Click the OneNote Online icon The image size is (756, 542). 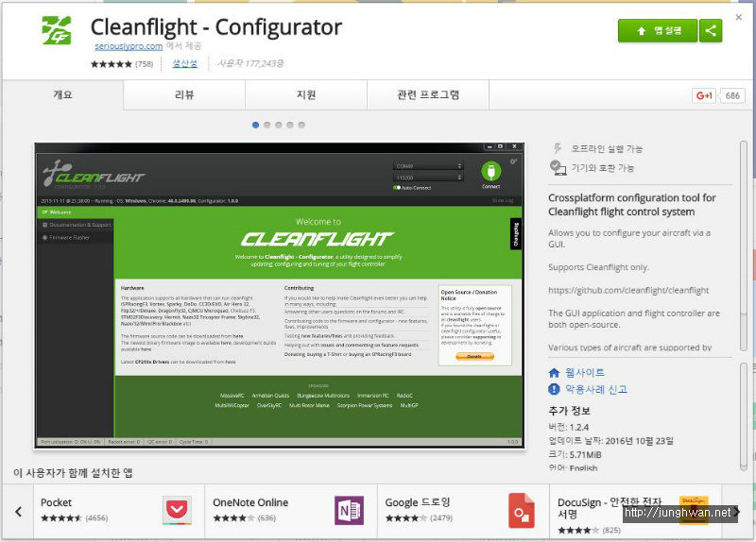tap(349, 510)
